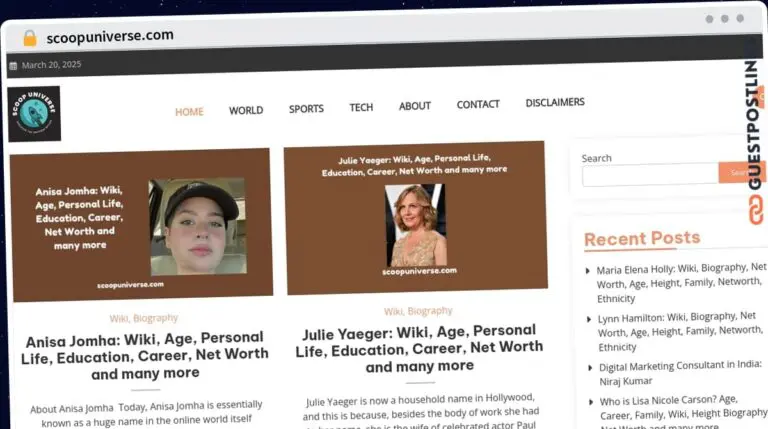The height and width of the screenshot is (429, 768).
Task: Click the orange padlock icon in address bar
Action: point(30,38)
